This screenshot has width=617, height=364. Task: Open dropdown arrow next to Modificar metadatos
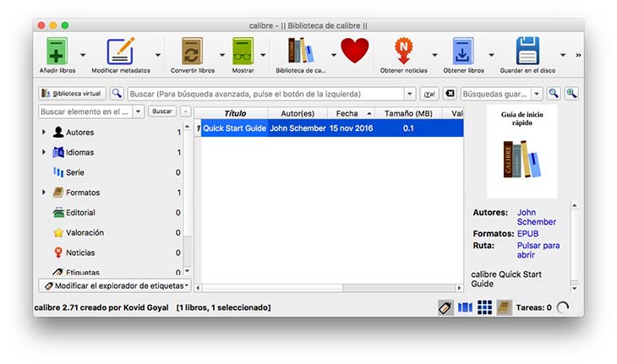point(158,55)
